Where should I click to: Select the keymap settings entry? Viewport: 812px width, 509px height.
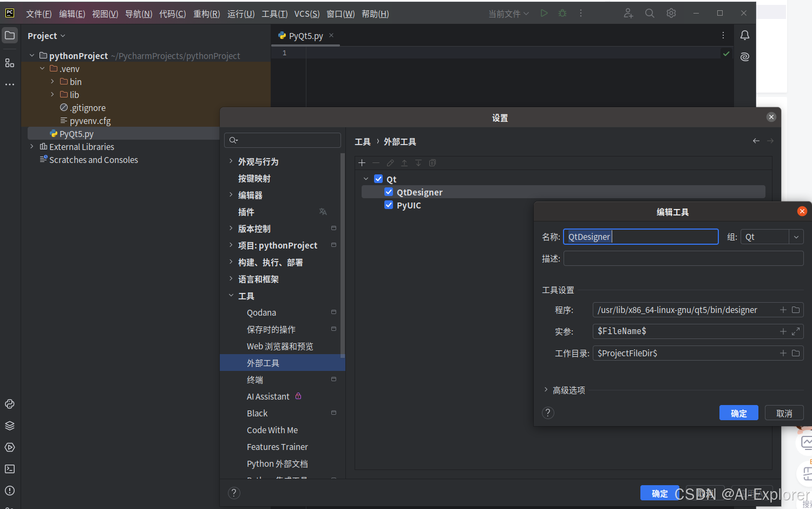click(x=254, y=178)
